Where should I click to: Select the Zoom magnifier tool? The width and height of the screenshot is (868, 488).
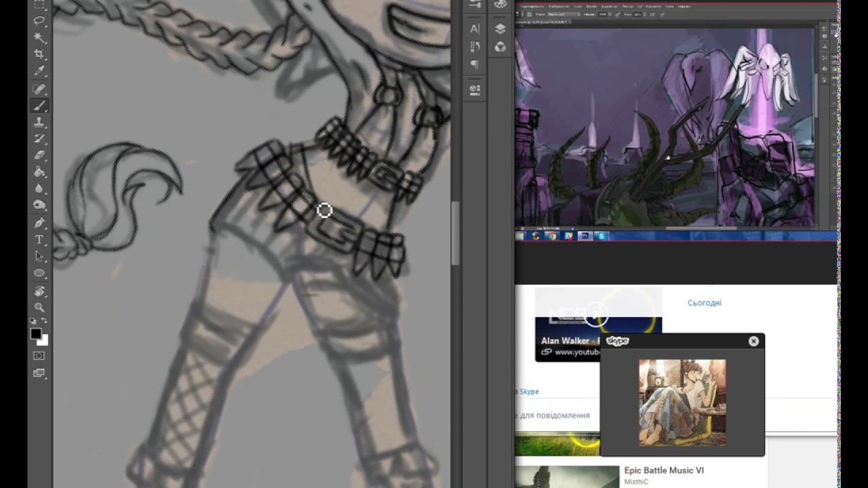tap(39, 308)
